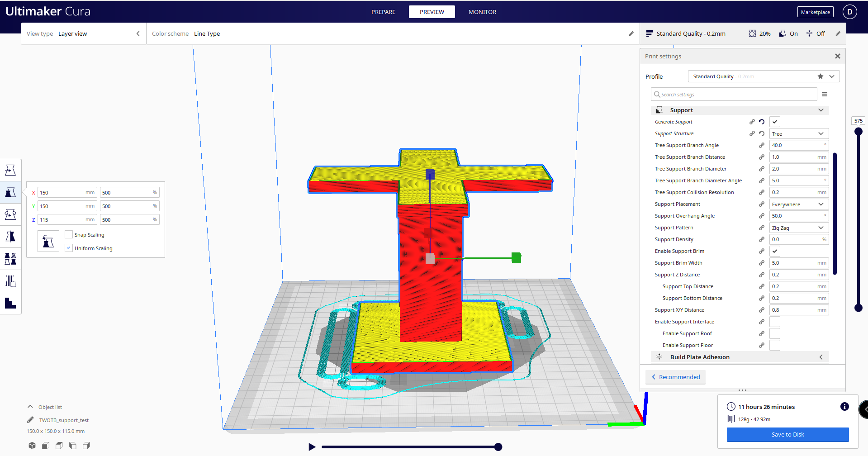
Task: Open the Marketplace
Action: click(x=815, y=12)
